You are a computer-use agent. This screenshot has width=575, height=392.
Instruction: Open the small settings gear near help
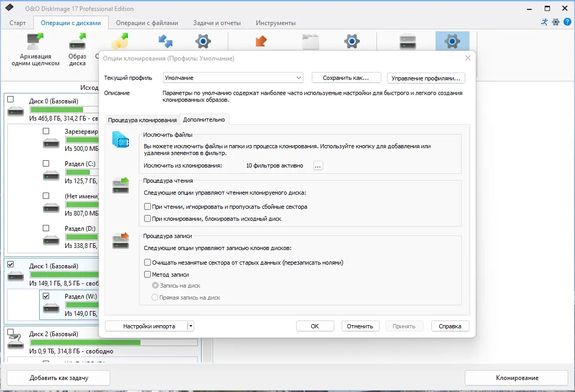(556, 21)
